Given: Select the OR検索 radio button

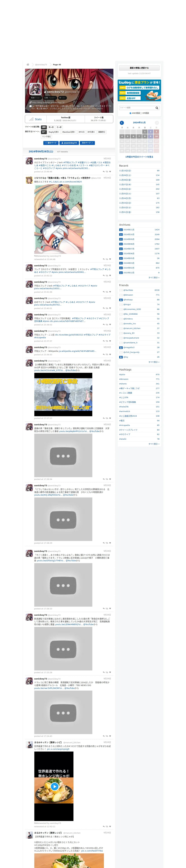Looking at the screenshot, I should coord(141,113).
